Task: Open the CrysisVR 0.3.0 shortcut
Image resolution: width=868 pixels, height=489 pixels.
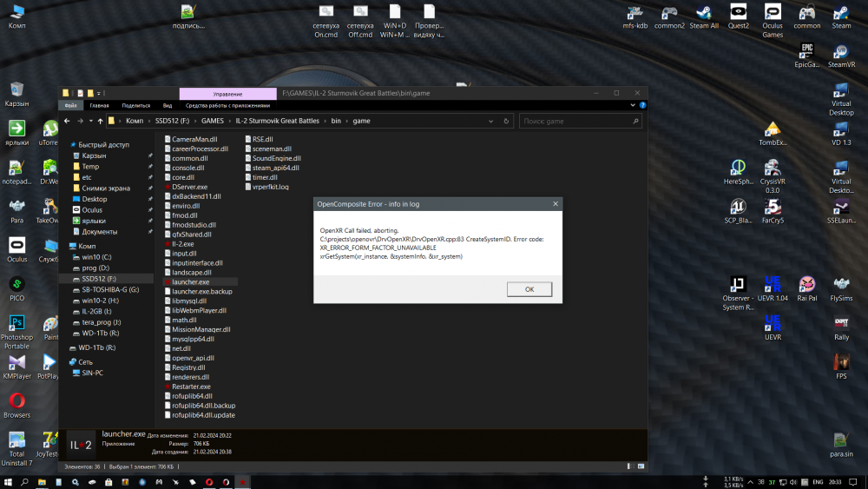Action: point(773,176)
